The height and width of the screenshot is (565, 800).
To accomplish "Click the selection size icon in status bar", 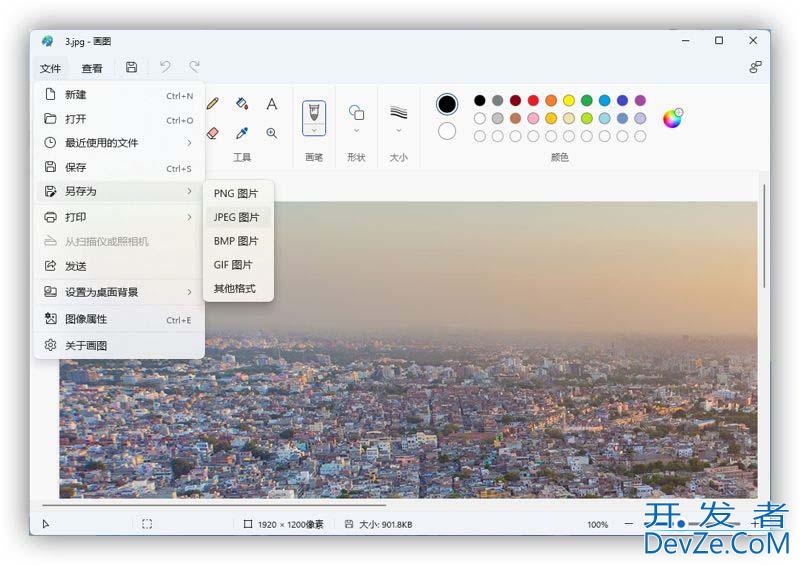I will [147, 524].
